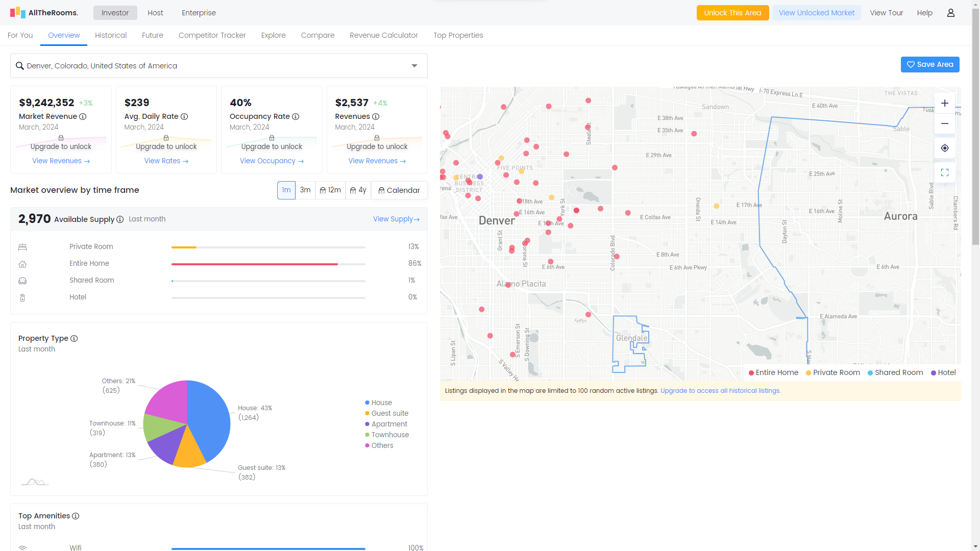Viewport: 980px width, 551px height.
Task: Click lock icon on Revenues card
Action: pyautogui.click(x=377, y=138)
